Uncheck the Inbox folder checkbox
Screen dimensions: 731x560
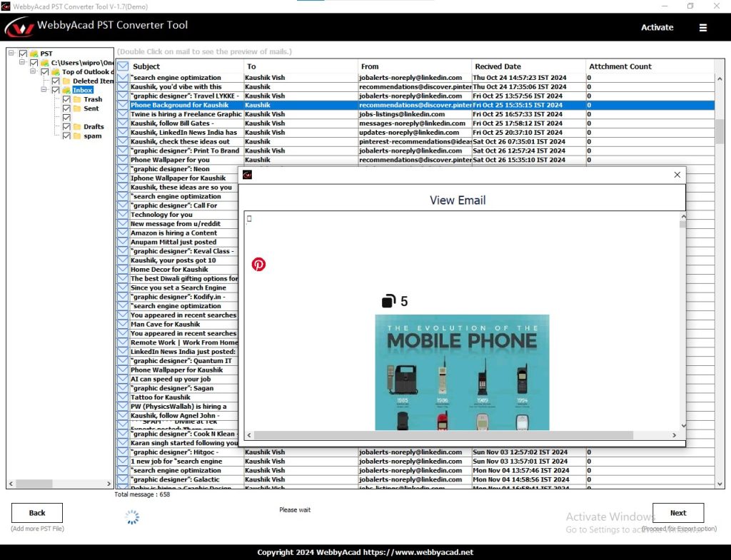click(x=56, y=91)
